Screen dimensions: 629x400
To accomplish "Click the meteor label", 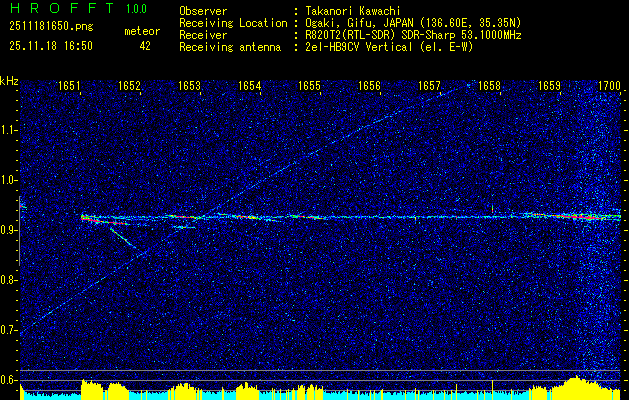I will [142, 31].
